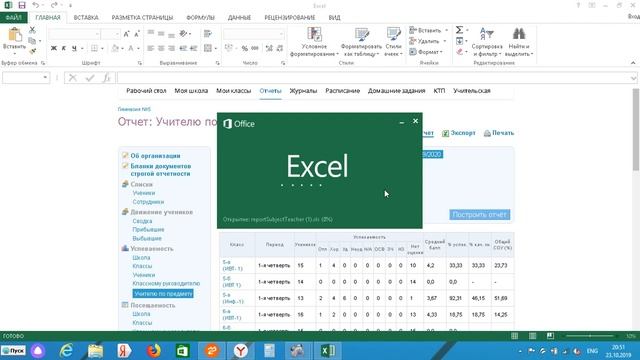Open the Format (Формат) cells dropdown
This screenshot has width=640, height=360.
point(425,52)
